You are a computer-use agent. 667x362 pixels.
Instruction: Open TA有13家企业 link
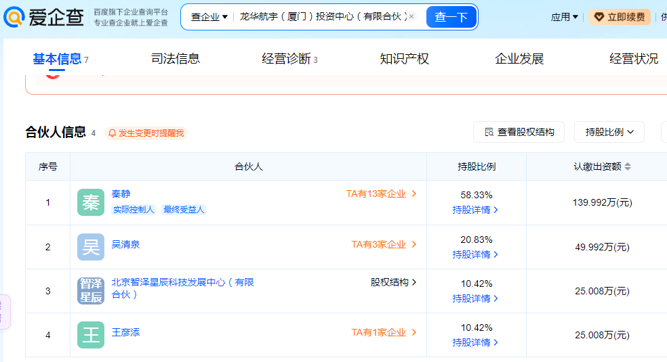tap(381, 194)
